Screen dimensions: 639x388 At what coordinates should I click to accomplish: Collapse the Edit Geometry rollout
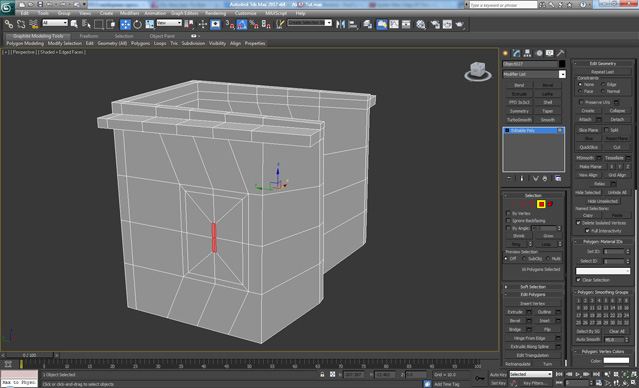[x=603, y=63]
